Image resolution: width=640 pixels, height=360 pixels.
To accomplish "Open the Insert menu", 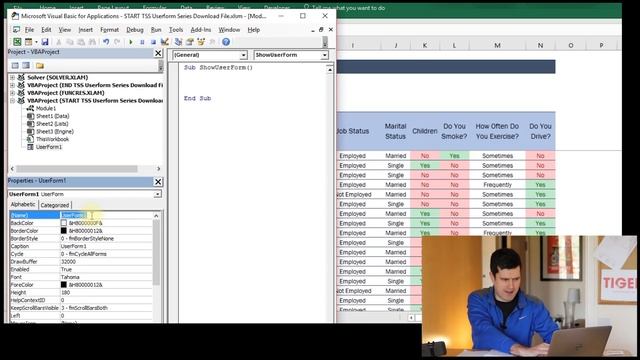I will tap(85, 30).
